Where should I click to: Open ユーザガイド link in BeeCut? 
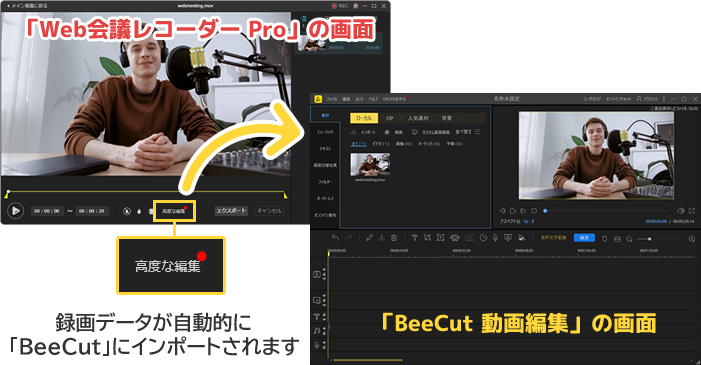(x=592, y=99)
